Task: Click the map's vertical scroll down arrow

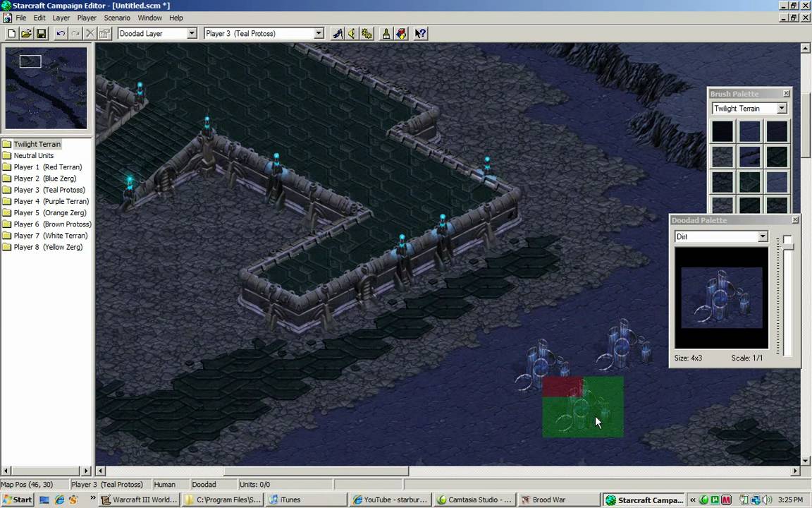Action: (805, 460)
